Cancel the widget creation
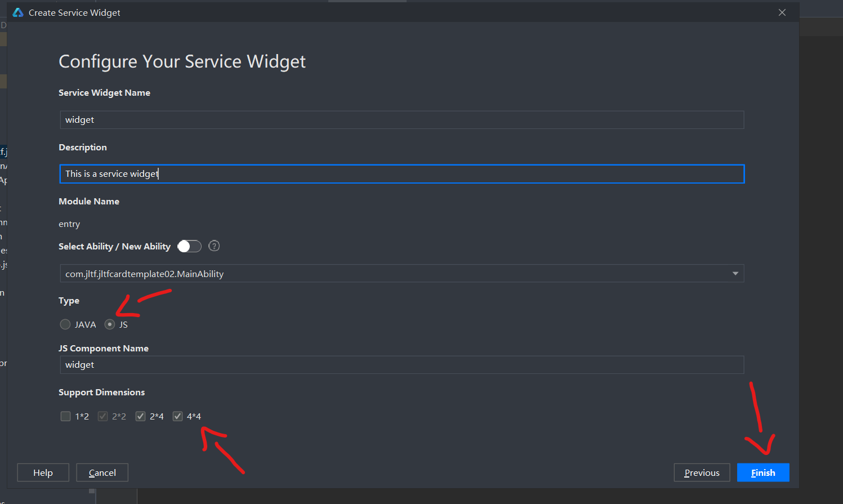The image size is (843, 504). point(102,472)
